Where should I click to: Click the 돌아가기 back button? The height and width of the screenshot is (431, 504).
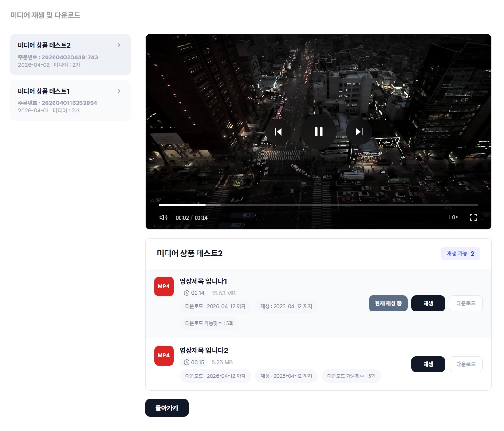(167, 408)
